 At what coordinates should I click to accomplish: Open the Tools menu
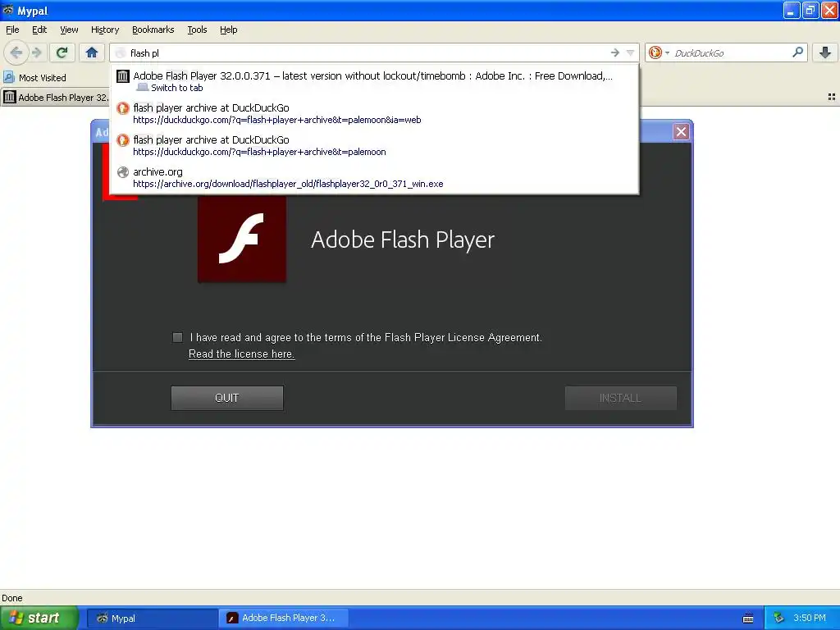197,30
